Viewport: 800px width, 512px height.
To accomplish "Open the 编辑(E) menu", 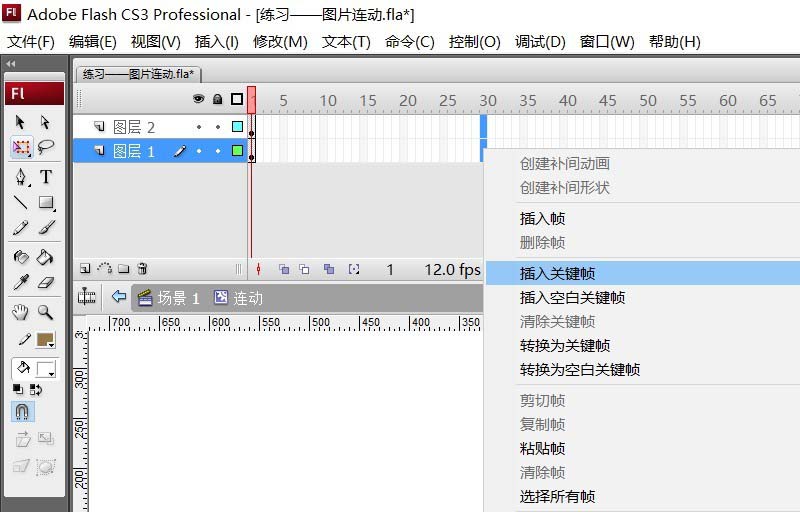I will tap(93, 41).
